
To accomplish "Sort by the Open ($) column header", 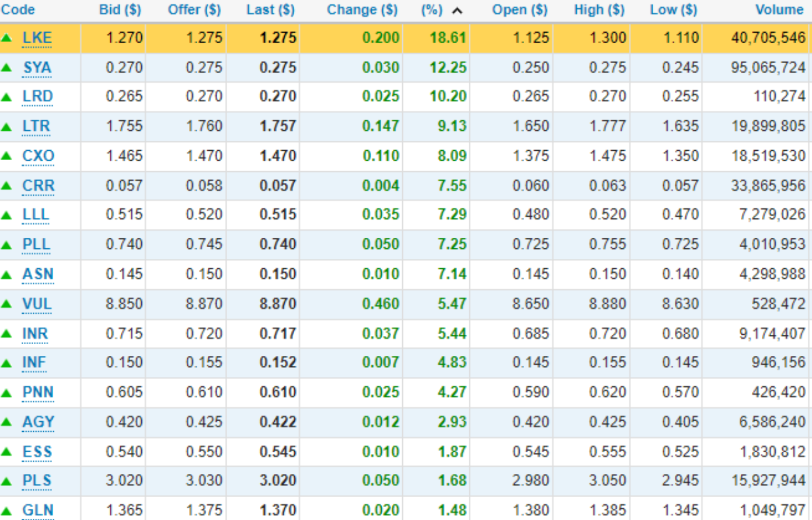I will (520, 10).
